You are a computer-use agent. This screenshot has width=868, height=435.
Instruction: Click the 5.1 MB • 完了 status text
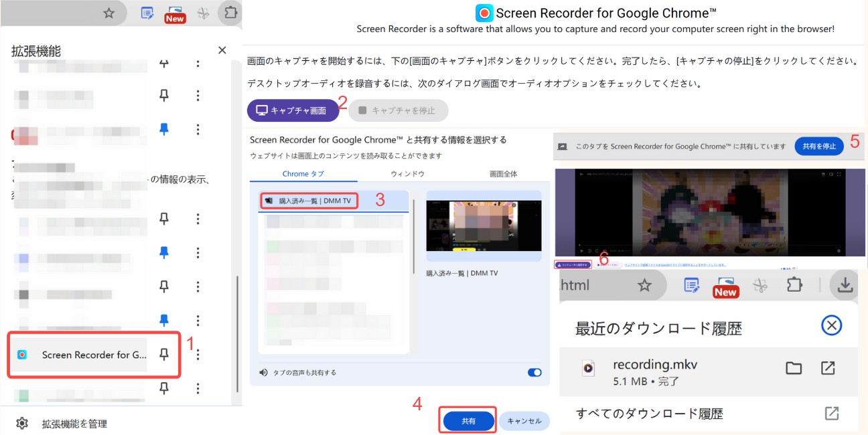[x=646, y=381]
